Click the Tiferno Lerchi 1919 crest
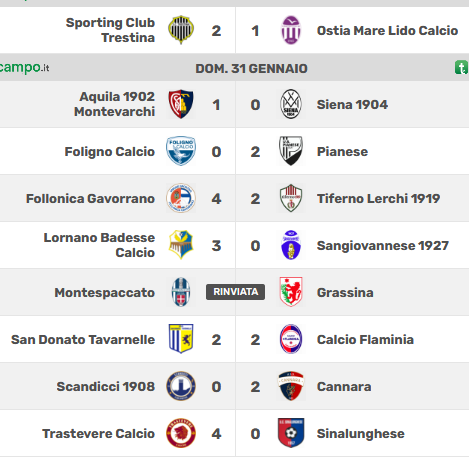Image resolution: width=469 pixels, height=464 pixels. 291,198
